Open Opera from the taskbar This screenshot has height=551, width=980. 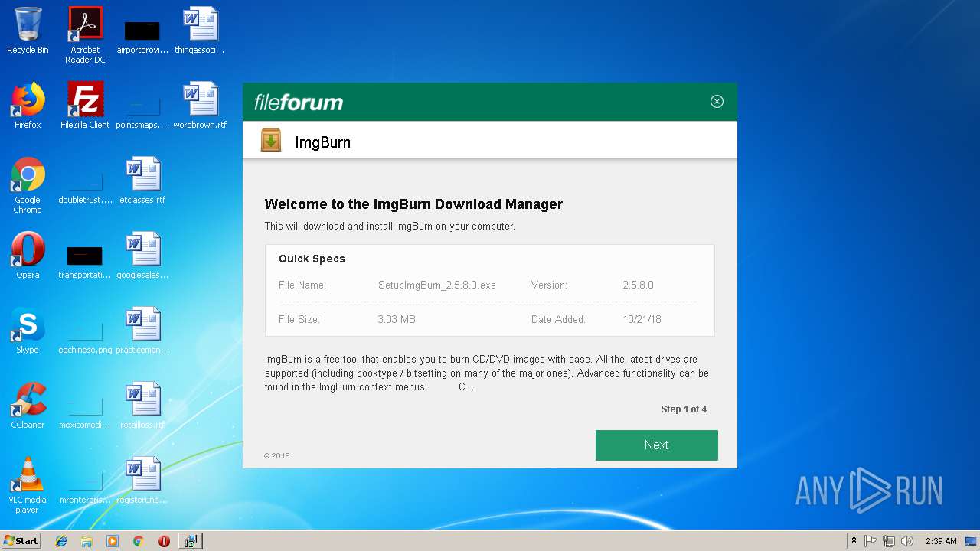(x=164, y=541)
